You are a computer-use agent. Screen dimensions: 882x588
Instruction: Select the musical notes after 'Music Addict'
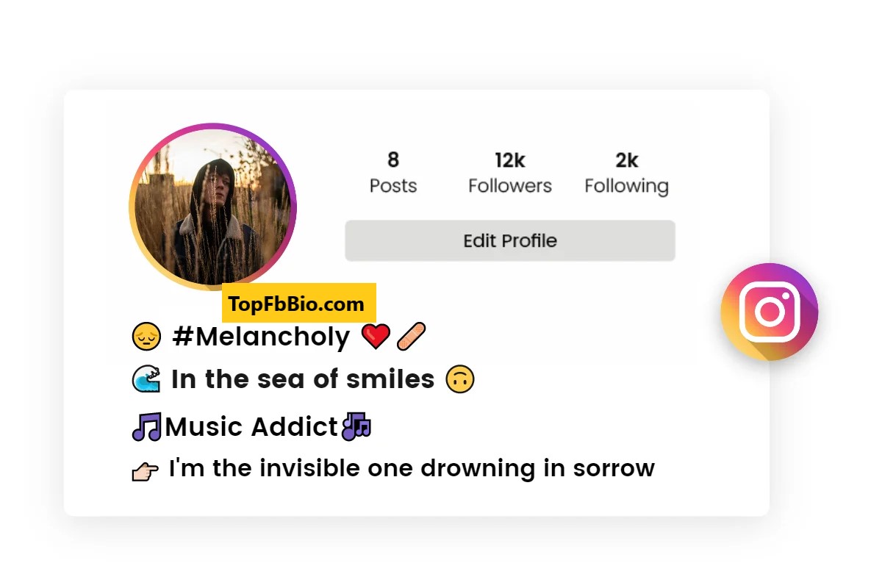point(358,426)
